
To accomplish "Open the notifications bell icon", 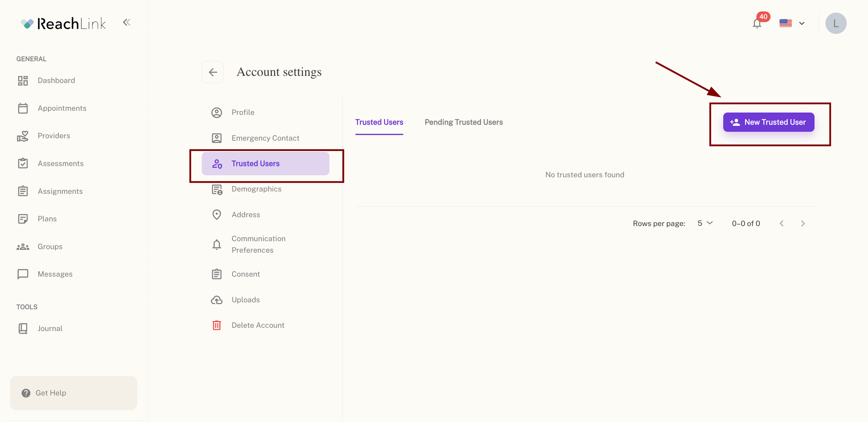I will coord(757,23).
